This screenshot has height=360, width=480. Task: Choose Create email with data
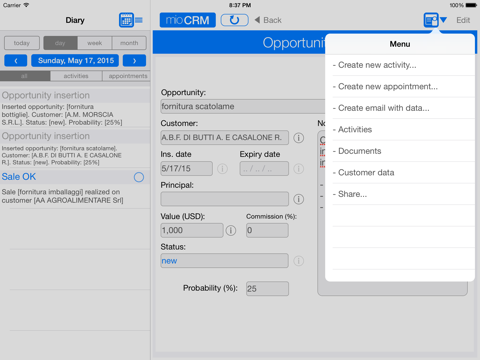pos(400,108)
